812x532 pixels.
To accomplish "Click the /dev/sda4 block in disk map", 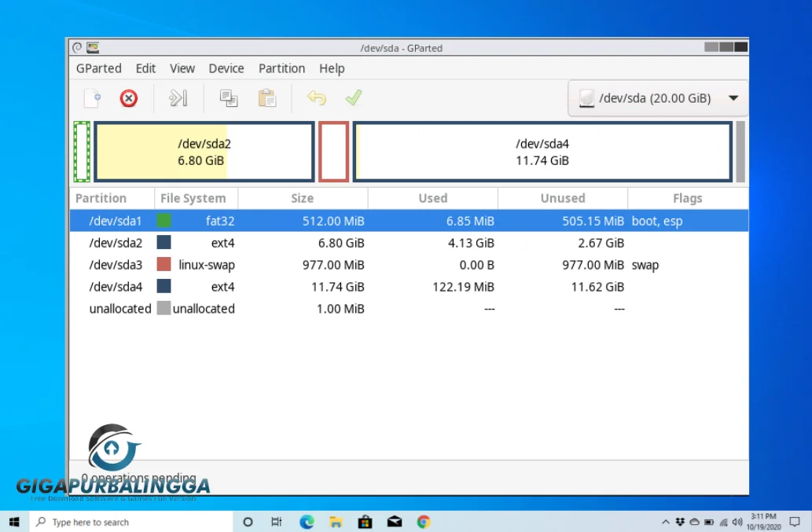I will point(542,152).
